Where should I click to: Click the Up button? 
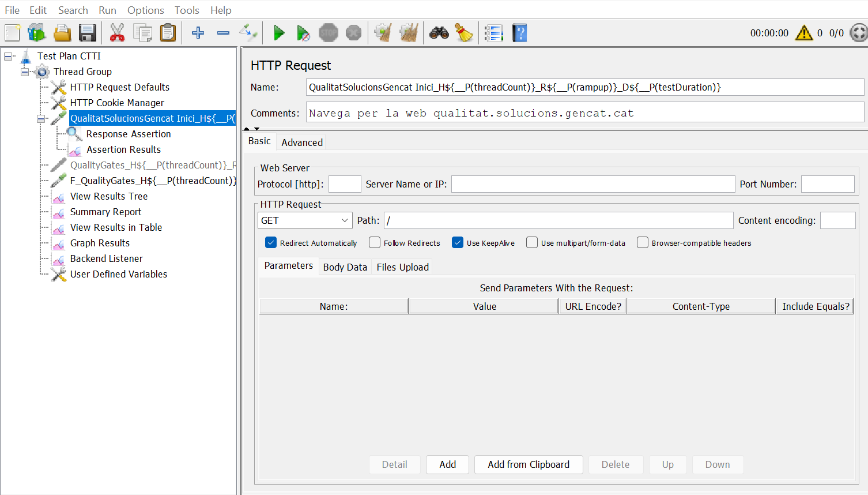click(668, 464)
